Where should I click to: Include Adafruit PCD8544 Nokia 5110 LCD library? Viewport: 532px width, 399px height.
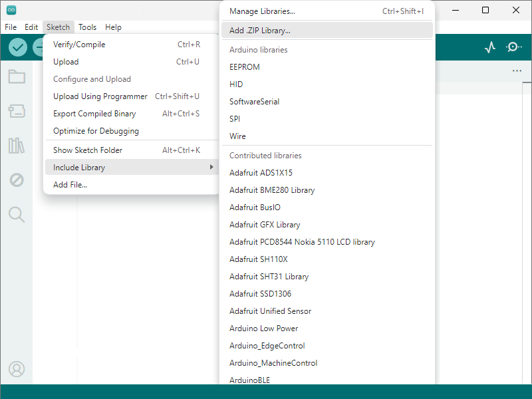pos(327,242)
